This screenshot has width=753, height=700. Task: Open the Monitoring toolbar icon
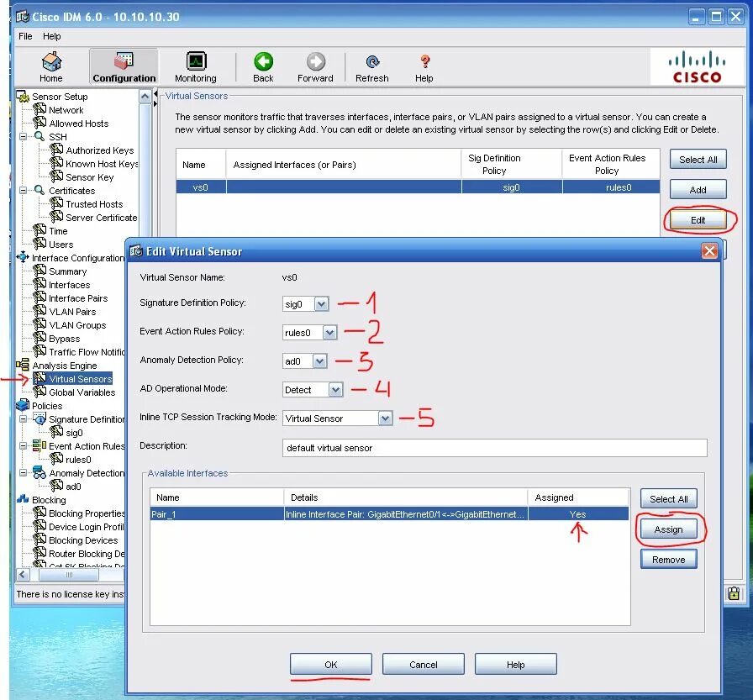(196, 61)
